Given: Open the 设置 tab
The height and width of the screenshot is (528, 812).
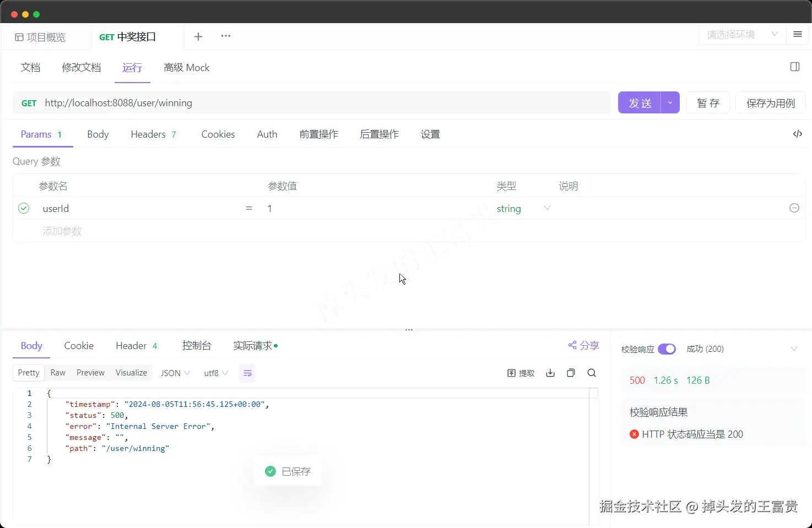Looking at the screenshot, I should [431, 134].
